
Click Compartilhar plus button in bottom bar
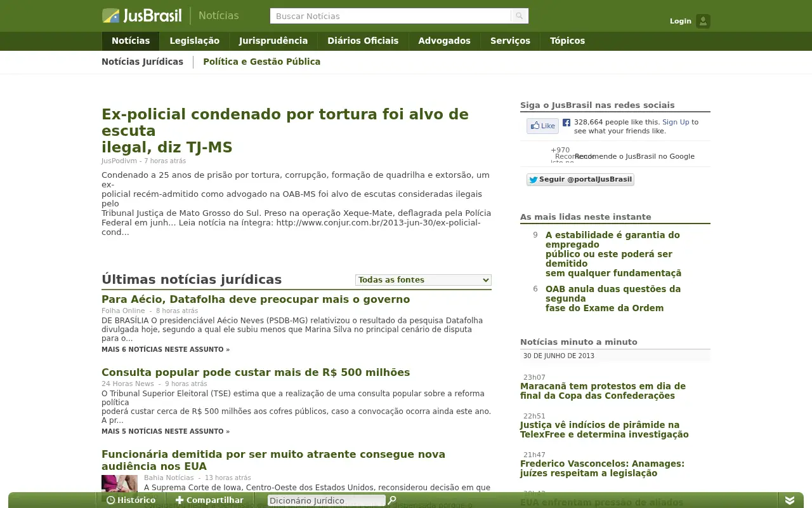pyautogui.click(x=209, y=500)
